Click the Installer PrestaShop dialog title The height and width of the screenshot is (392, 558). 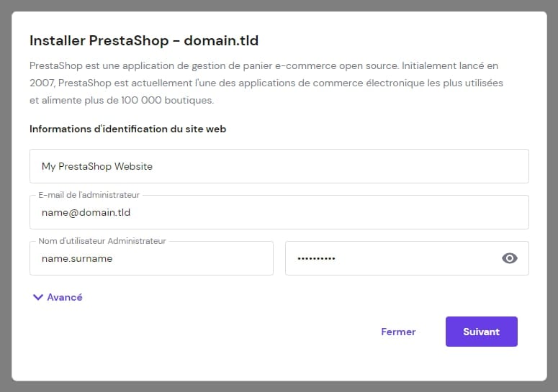(144, 40)
